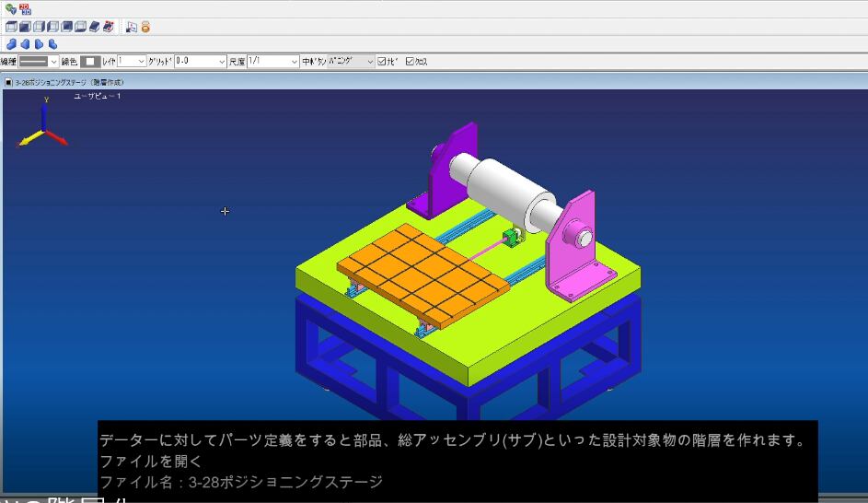This screenshot has width=868, height=503.
Task: Pick the third blue solid orientation icon
Action: click(x=39, y=44)
